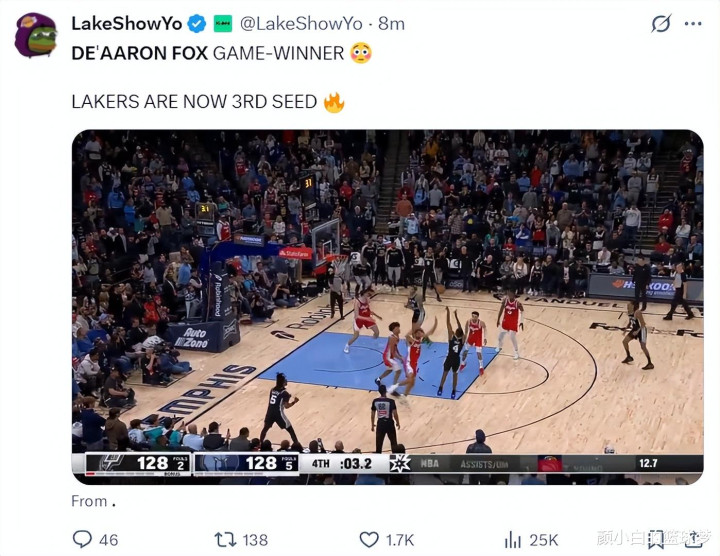
Task: Click the 46 replies count
Action: click(108, 540)
